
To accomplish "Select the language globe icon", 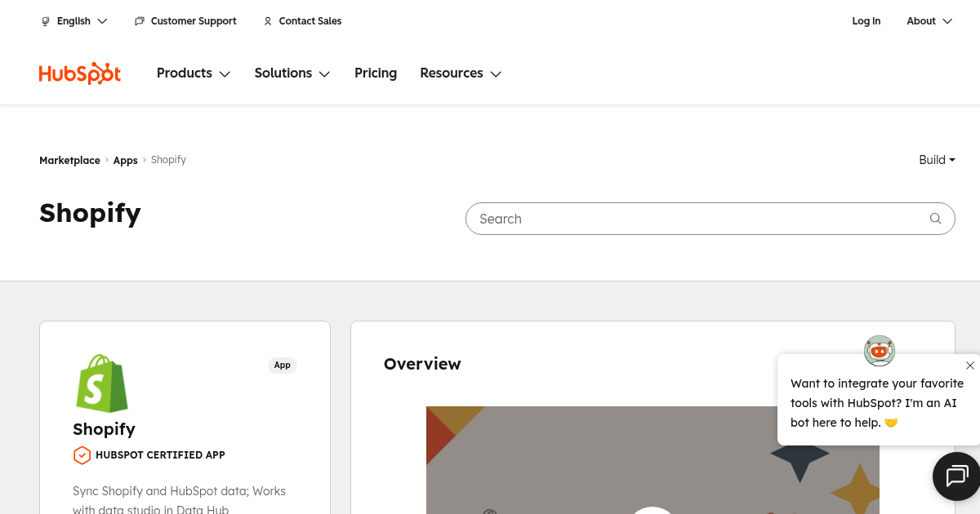I will (46, 21).
